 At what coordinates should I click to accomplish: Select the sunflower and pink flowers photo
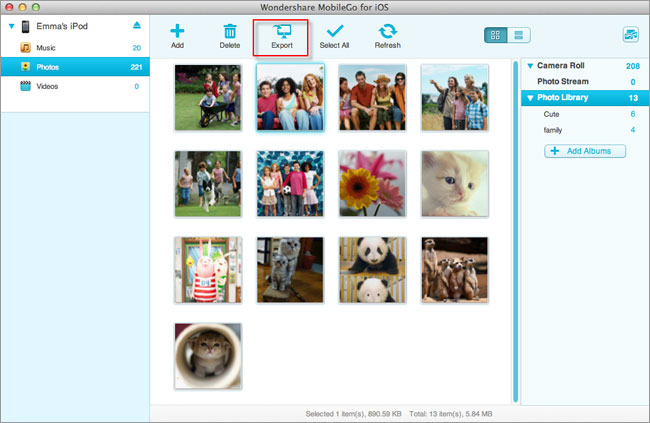pyautogui.click(x=372, y=184)
